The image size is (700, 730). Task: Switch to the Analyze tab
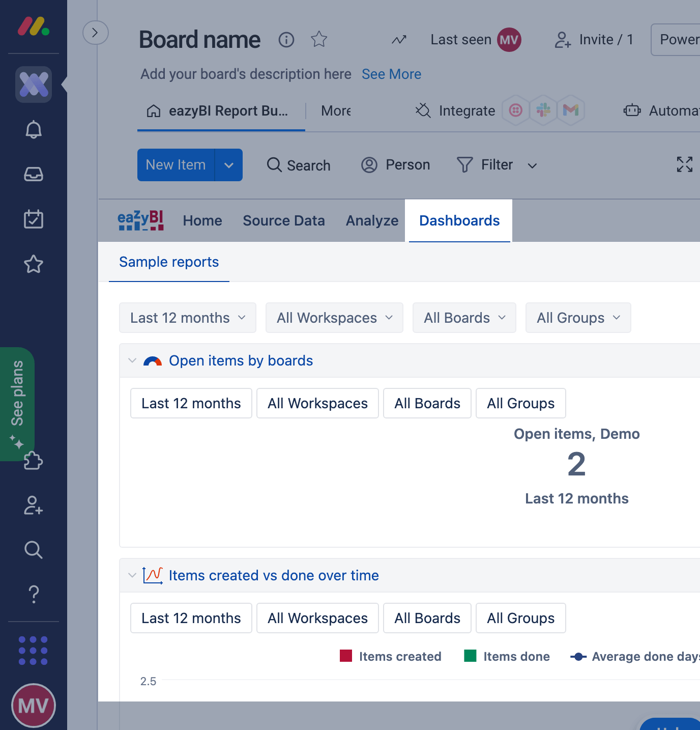pyautogui.click(x=372, y=220)
